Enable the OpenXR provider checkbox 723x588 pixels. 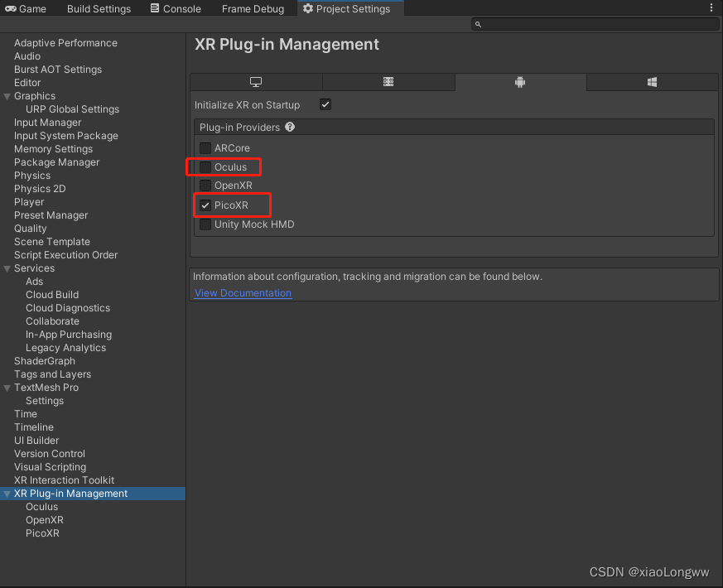click(205, 186)
